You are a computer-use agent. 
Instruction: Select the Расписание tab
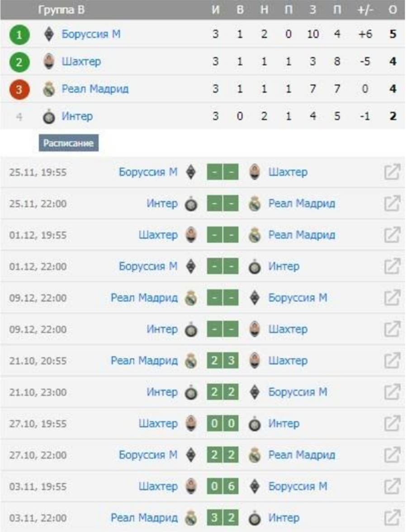point(68,143)
